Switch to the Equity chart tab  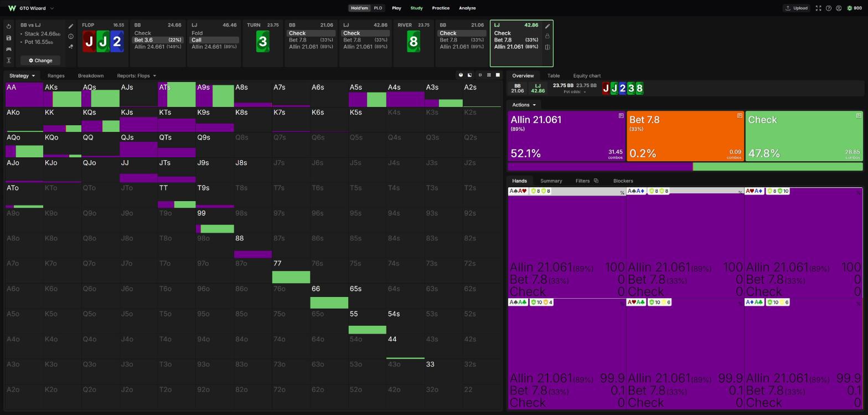[x=587, y=75]
